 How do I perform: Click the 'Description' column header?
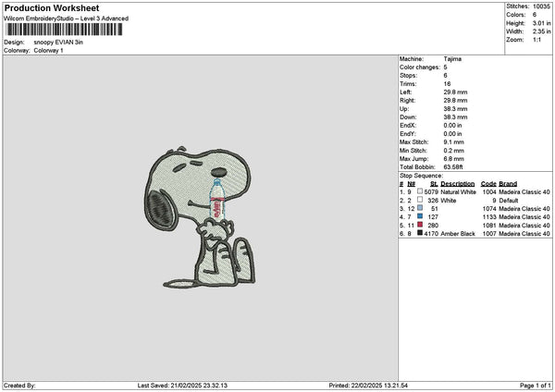point(458,184)
